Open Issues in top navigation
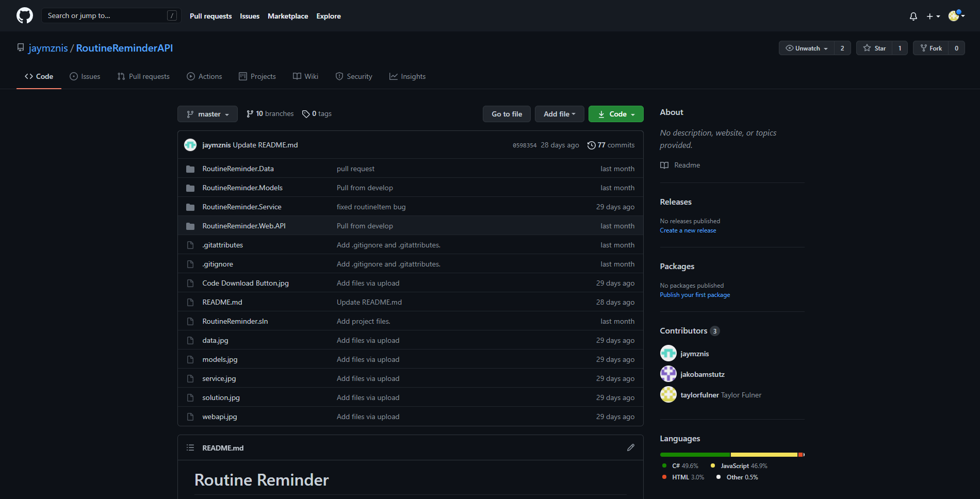 (250, 16)
